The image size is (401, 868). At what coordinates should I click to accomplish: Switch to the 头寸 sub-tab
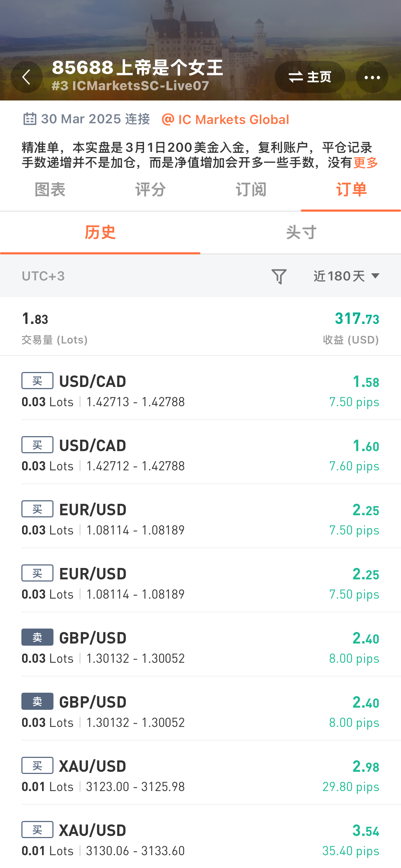coord(301,233)
